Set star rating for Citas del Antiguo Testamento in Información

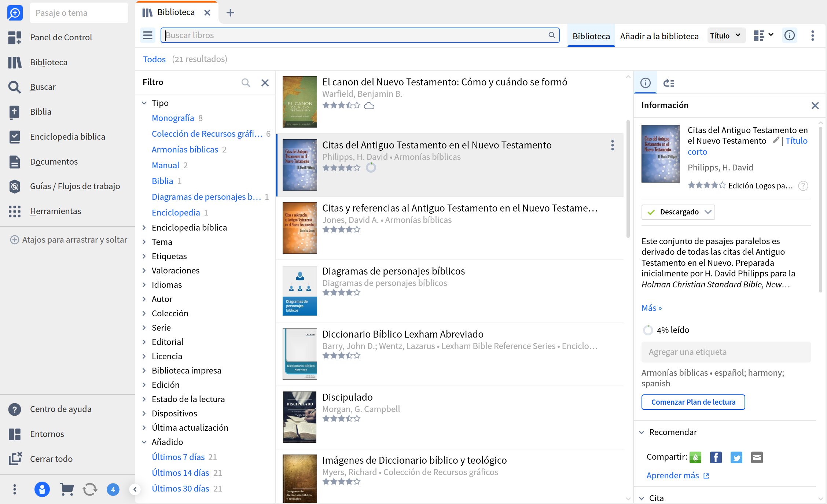[x=706, y=185]
